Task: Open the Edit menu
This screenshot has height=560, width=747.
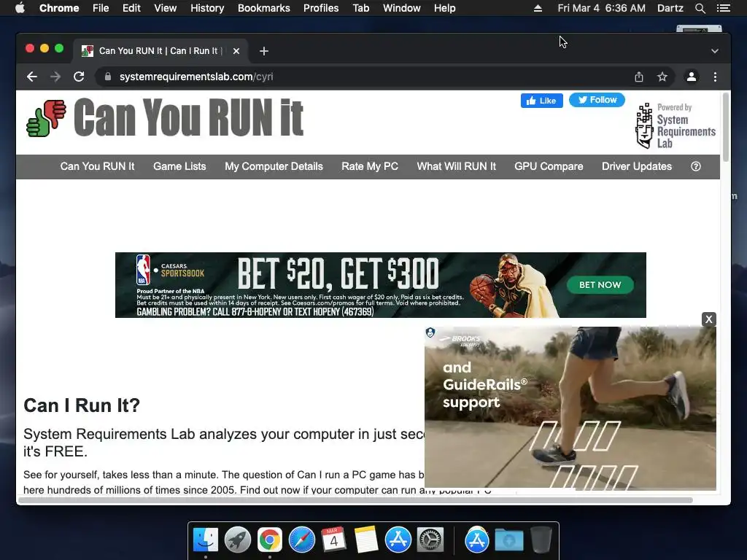Action: [131, 8]
